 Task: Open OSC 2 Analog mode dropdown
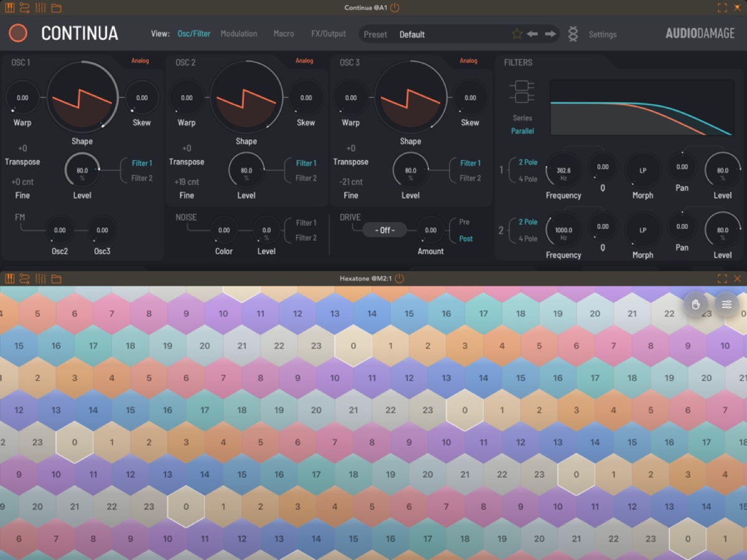pyautogui.click(x=304, y=60)
